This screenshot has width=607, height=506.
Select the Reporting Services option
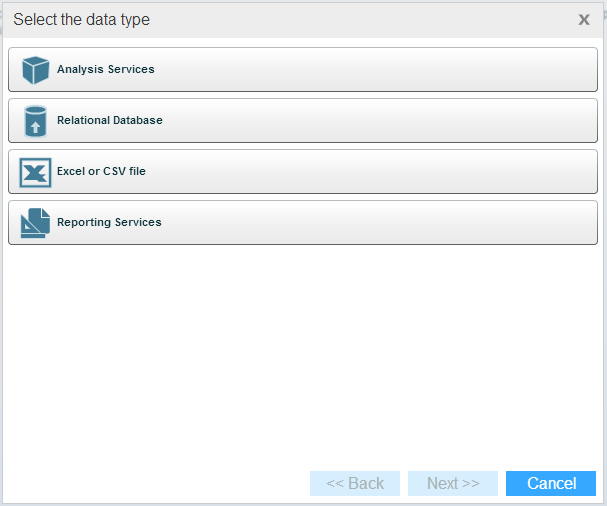302,223
